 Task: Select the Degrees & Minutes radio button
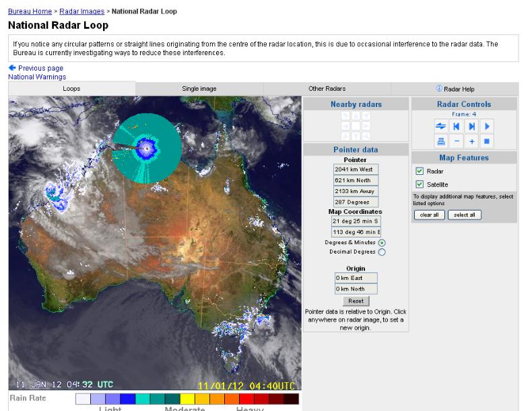point(383,242)
